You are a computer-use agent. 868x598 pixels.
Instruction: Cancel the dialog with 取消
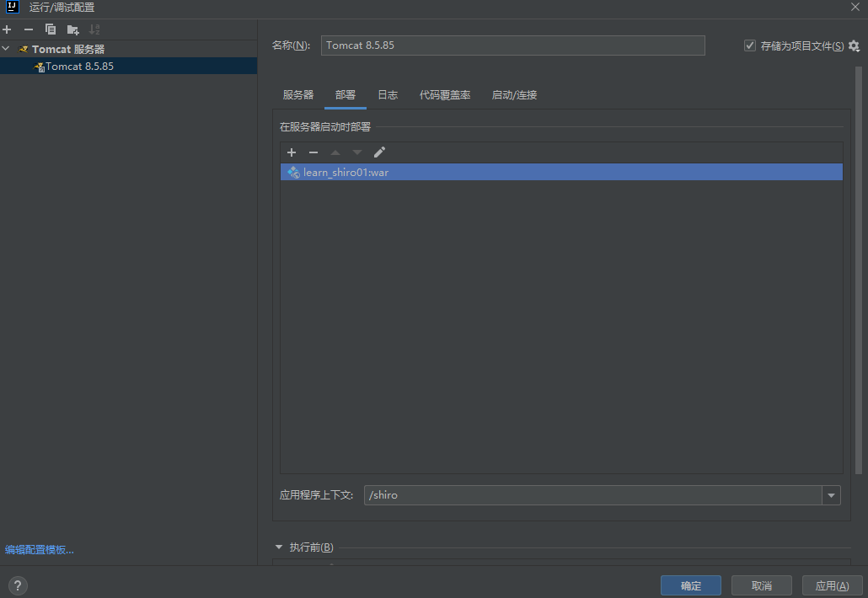pyautogui.click(x=762, y=585)
